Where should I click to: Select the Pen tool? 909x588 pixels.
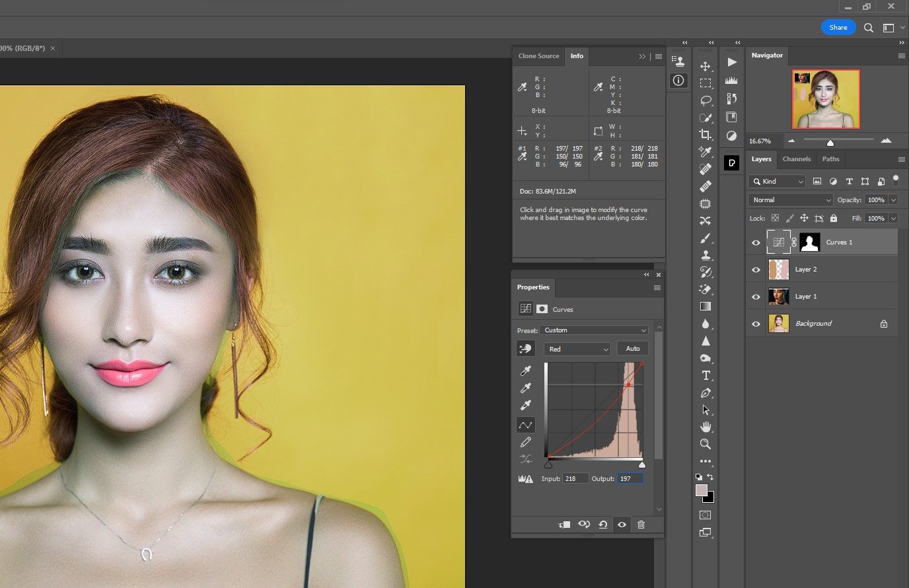tap(706, 392)
